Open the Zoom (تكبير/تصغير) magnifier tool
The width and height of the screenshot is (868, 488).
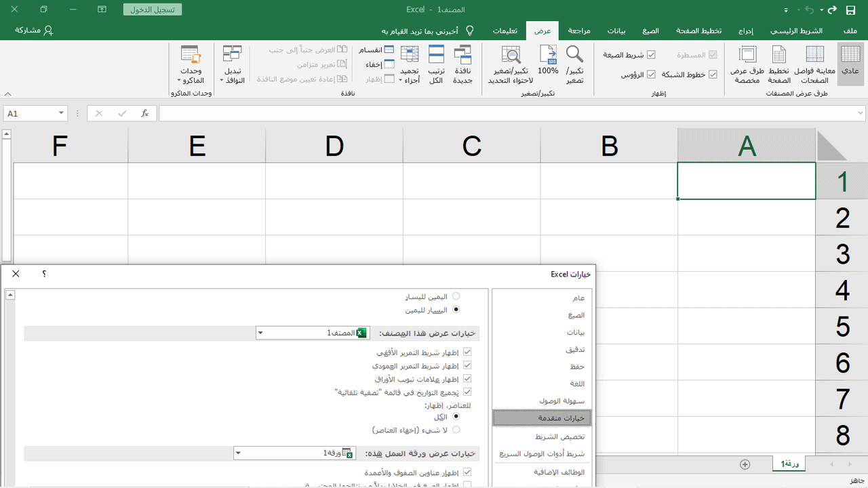[574, 64]
